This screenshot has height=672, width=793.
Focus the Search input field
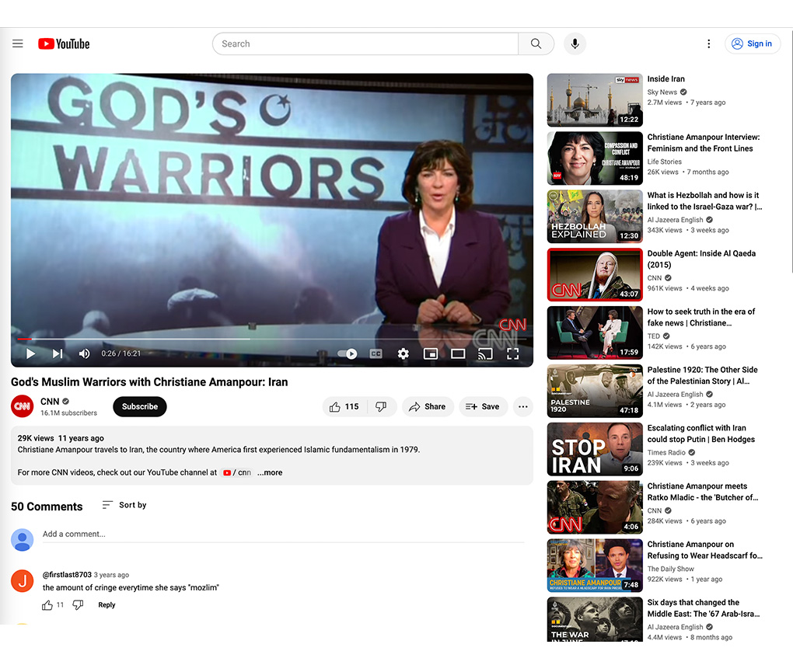click(365, 44)
